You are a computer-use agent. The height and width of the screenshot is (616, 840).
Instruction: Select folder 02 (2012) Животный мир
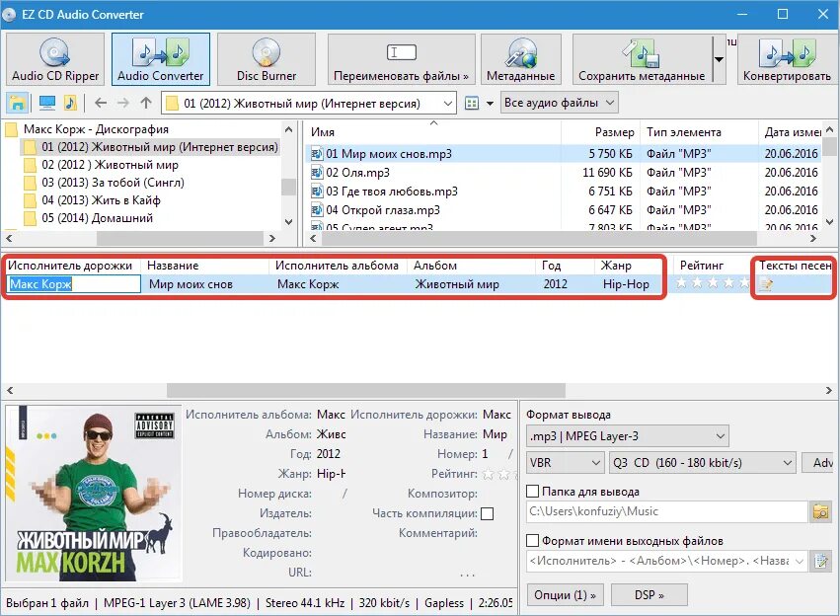pyautogui.click(x=110, y=165)
